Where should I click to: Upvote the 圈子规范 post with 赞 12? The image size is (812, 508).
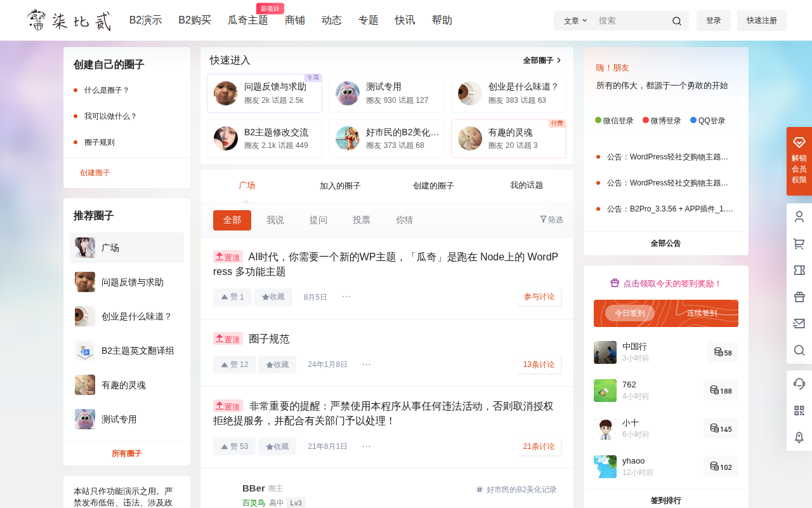pyautogui.click(x=234, y=364)
